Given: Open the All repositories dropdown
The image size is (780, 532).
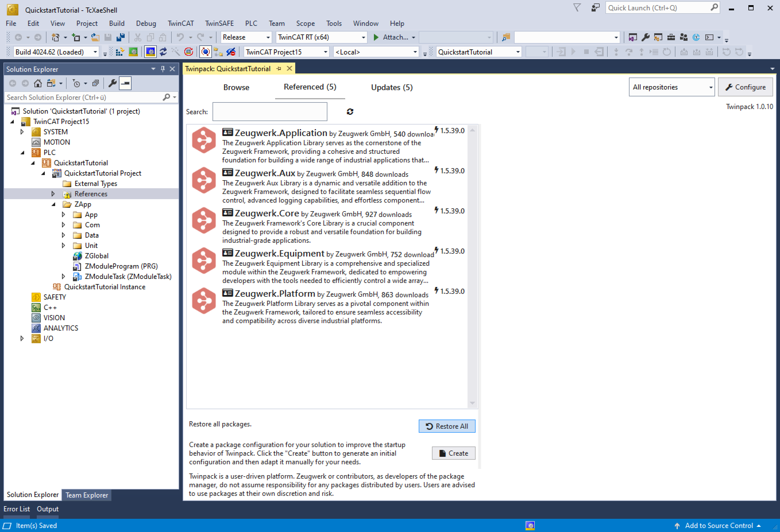Looking at the screenshot, I should [672, 87].
